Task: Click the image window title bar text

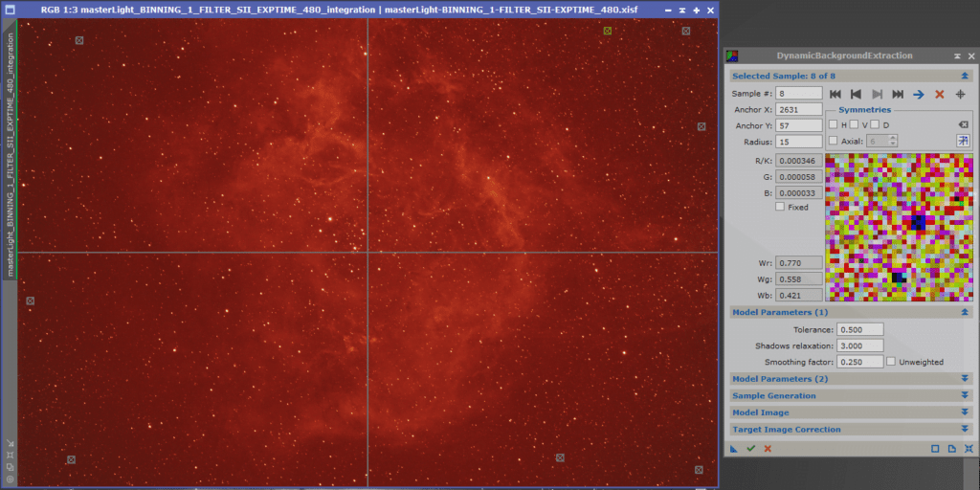Action: [x=340, y=11]
